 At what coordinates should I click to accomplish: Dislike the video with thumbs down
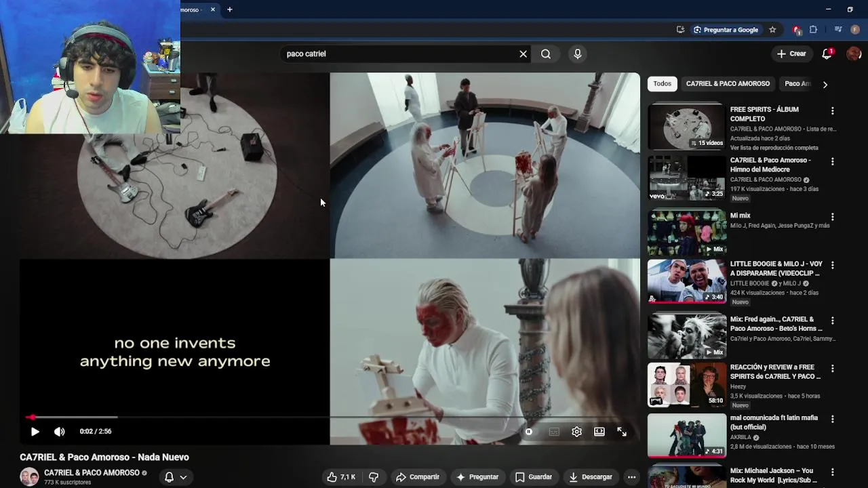[x=374, y=477]
